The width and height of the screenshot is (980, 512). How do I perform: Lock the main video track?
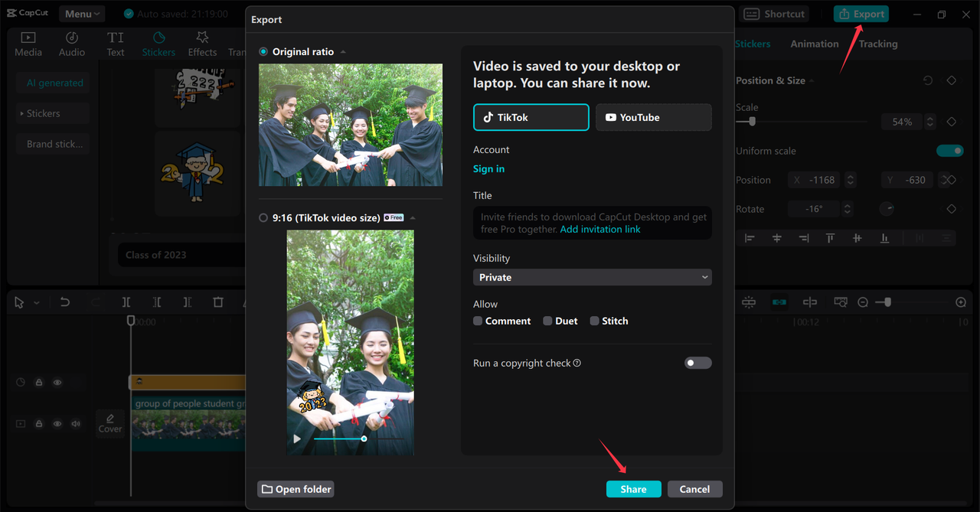point(39,423)
